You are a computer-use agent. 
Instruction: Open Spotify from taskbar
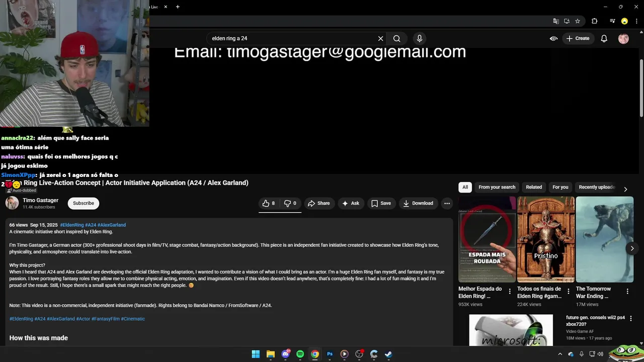pyautogui.click(x=300, y=354)
